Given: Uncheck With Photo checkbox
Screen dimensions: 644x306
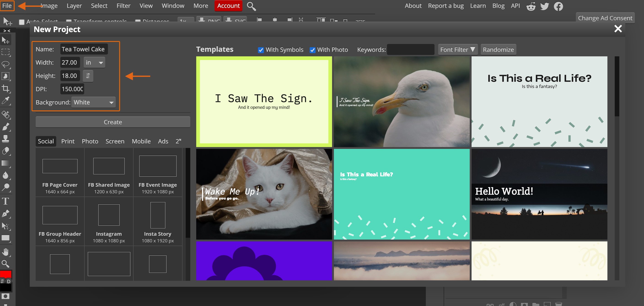Looking at the screenshot, I should point(312,50).
